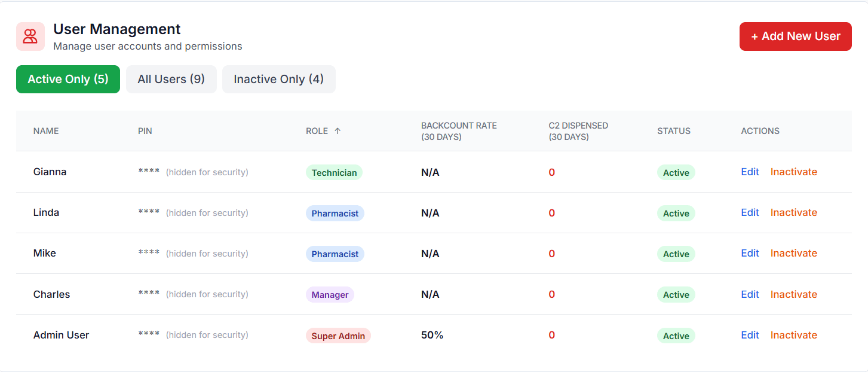Inactivate Gianna's account
Image resolution: width=868 pixels, height=372 pixels.
coord(793,172)
